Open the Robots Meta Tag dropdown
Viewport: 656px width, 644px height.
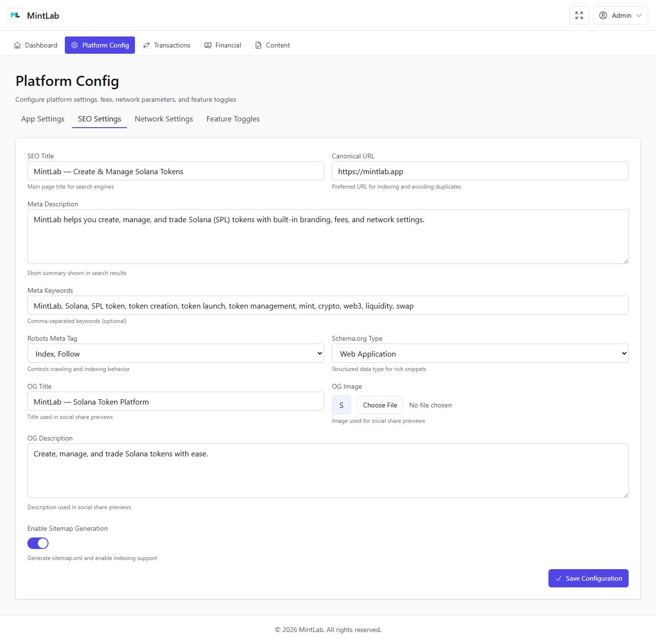[175, 354]
